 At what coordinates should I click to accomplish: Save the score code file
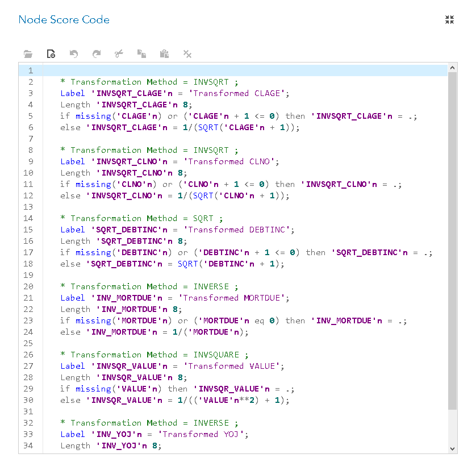[51, 54]
